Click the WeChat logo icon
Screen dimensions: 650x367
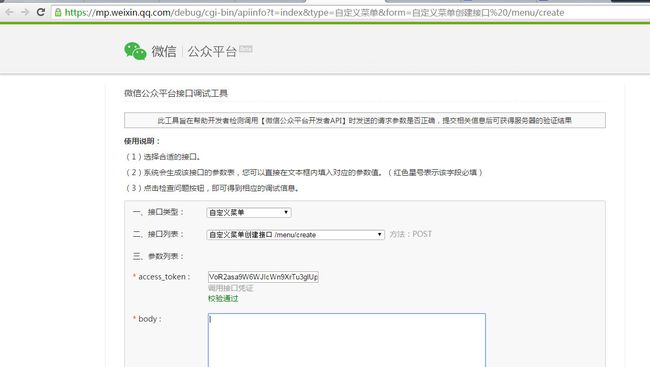click(135, 51)
